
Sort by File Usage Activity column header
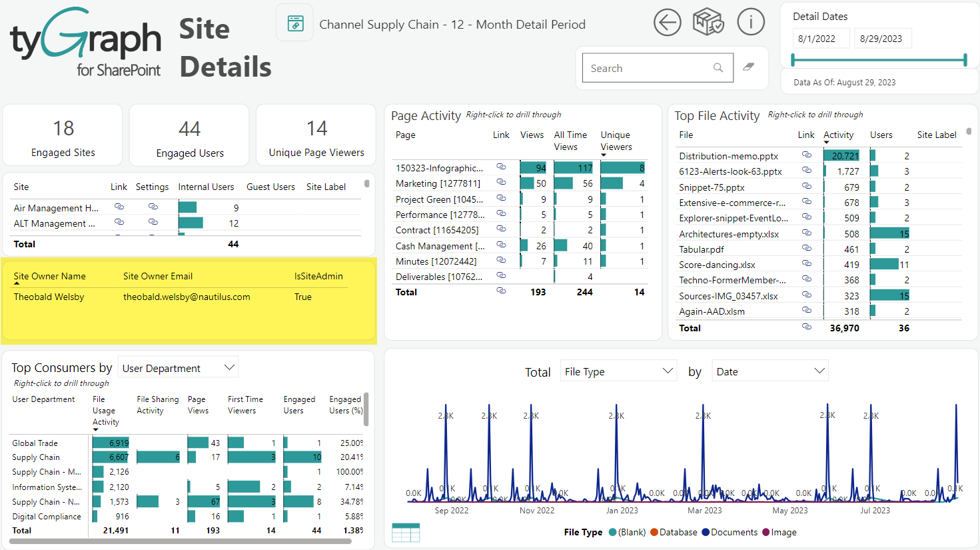(x=105, y=411)
